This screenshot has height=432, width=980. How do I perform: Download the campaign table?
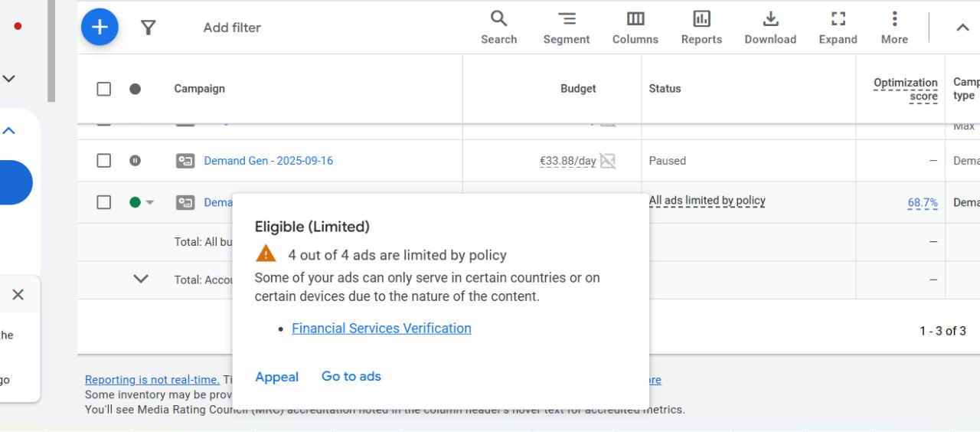click(770, 28)
